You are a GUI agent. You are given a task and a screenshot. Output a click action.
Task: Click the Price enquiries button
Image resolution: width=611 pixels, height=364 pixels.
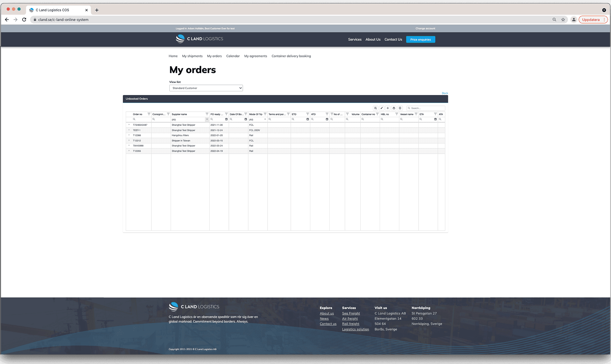420,39
